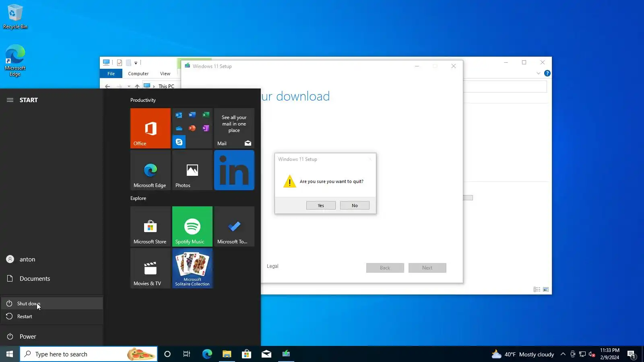Click This PC in the address bar
Screen dimensions: 644x362
tap(166, 86)
